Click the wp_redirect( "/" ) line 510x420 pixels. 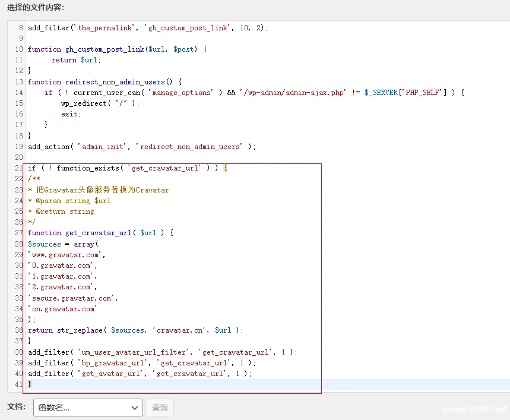(x=100, y=103)
